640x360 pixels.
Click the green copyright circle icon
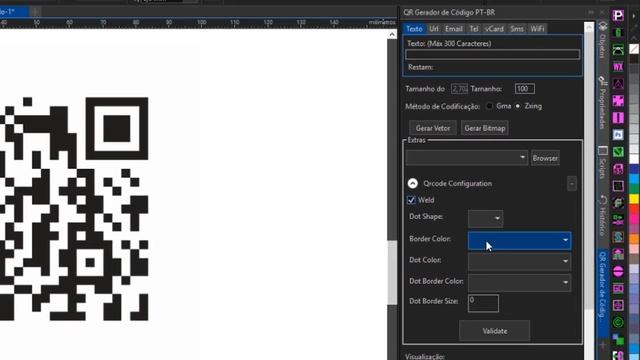coord(618,322)
